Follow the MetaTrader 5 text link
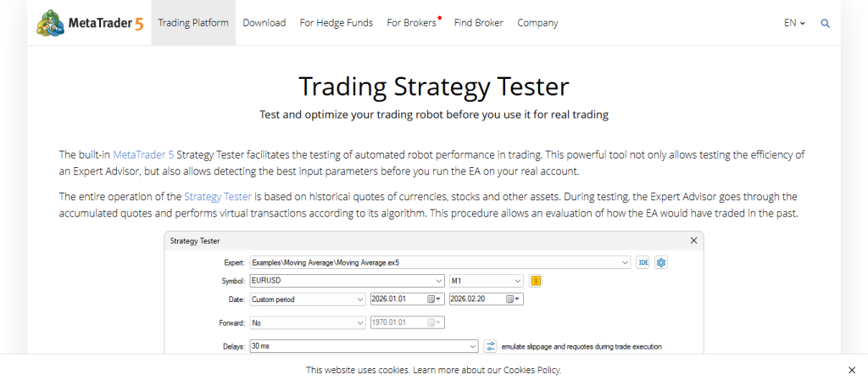Screen dimensions: 868x386 click(x=143, y=154)
